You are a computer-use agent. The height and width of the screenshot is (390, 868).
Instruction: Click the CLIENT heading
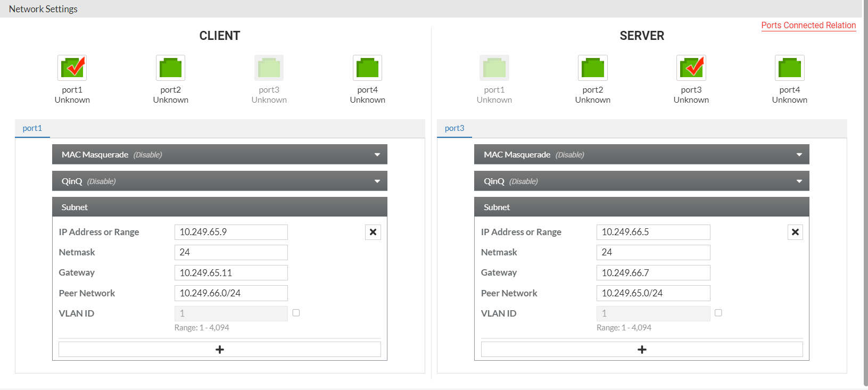(220, 36)
